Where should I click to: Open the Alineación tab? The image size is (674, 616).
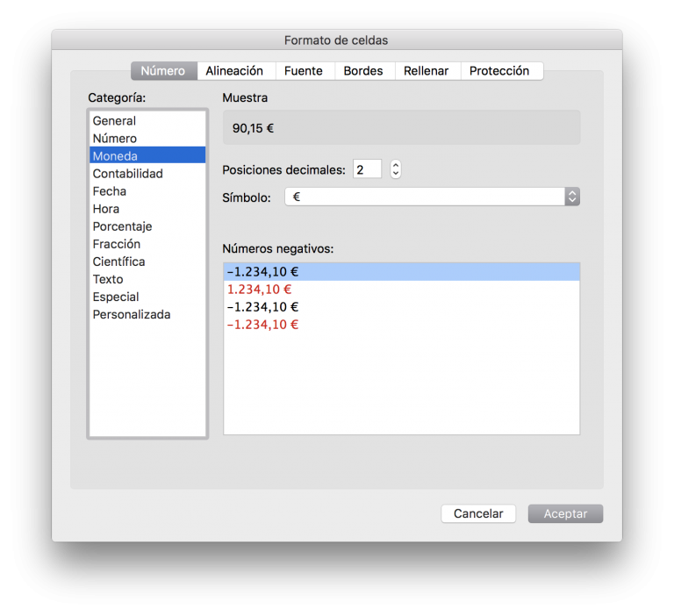236,71
